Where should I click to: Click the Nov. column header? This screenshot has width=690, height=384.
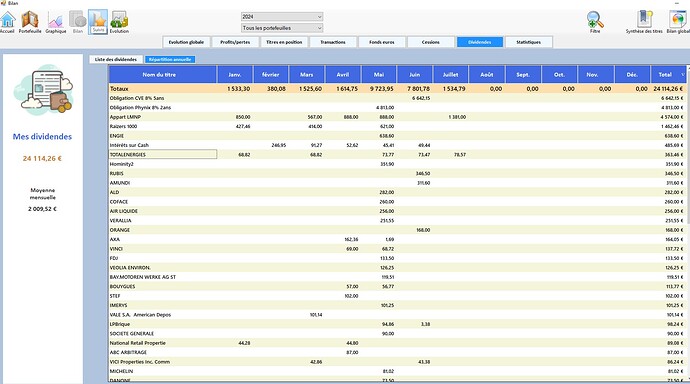pyautogui.click(x=596, y=75)
